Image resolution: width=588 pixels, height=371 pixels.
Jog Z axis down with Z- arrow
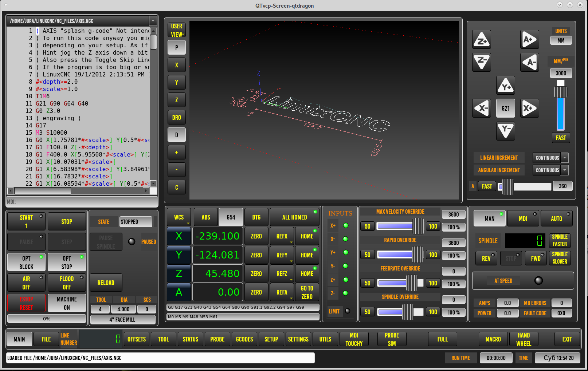[x=482, y=62]
